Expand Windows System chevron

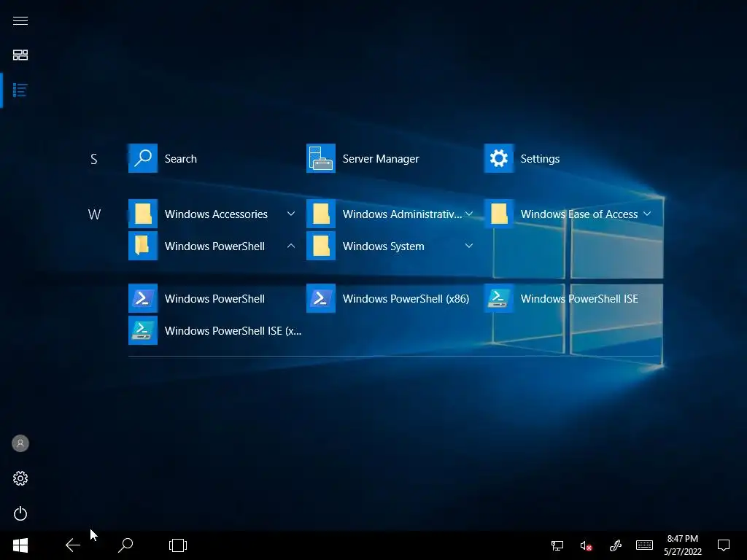point(469,246)
